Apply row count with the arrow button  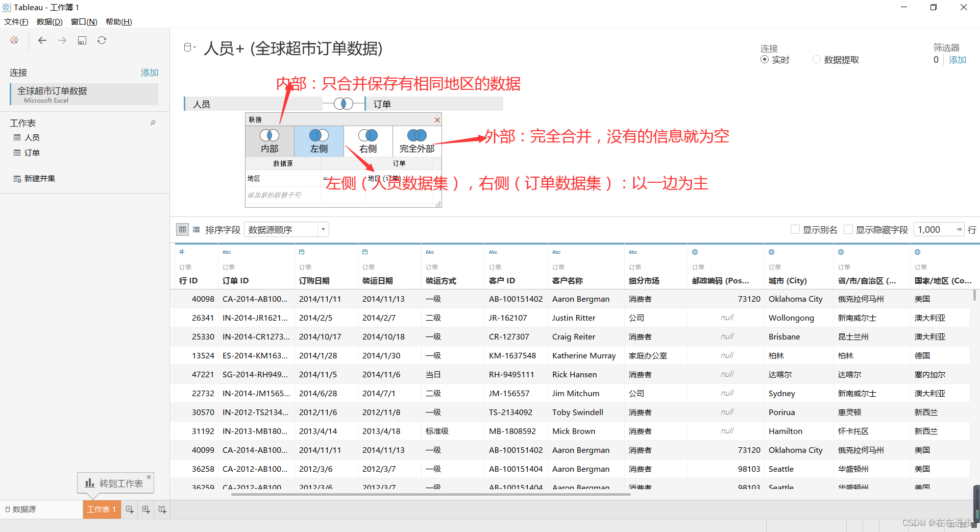(960, 230)
